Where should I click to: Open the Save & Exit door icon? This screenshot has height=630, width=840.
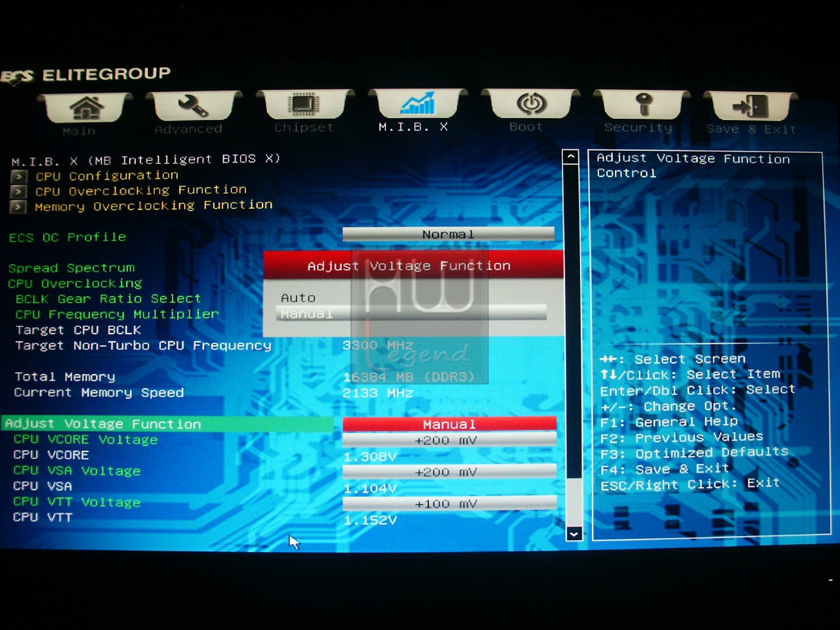(751, 106)
